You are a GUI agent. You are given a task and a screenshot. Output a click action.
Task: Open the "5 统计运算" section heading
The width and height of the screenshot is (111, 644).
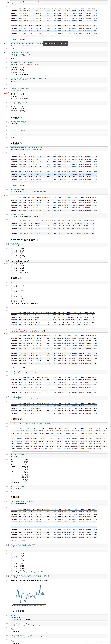(x=16, y=419)
